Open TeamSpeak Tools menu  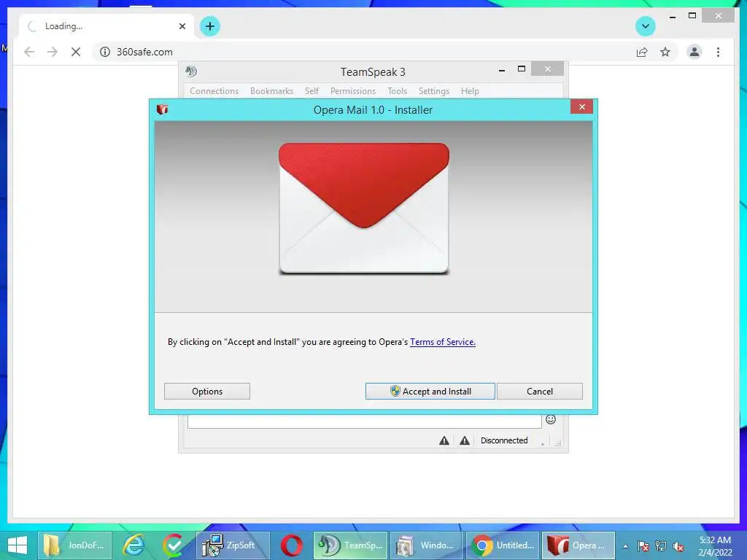397,91
